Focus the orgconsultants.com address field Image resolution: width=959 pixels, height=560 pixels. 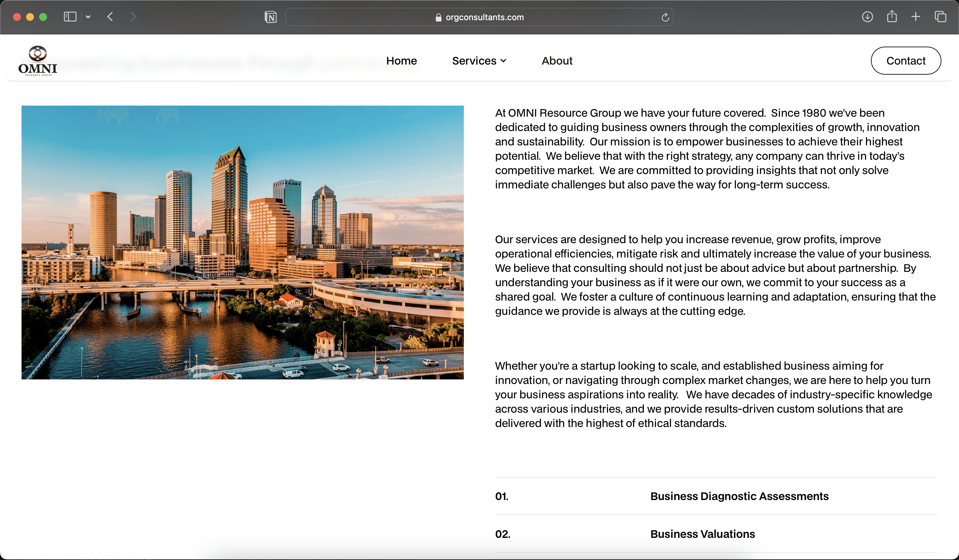(479, 17)
